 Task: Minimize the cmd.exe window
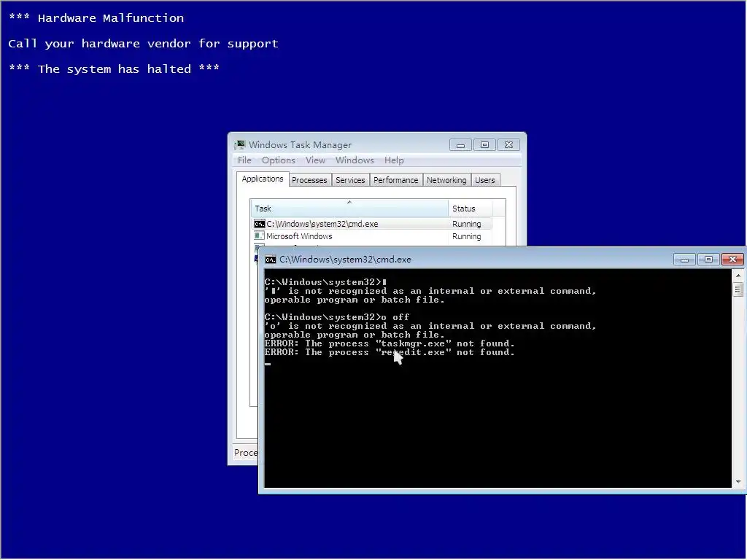point(684,260)
